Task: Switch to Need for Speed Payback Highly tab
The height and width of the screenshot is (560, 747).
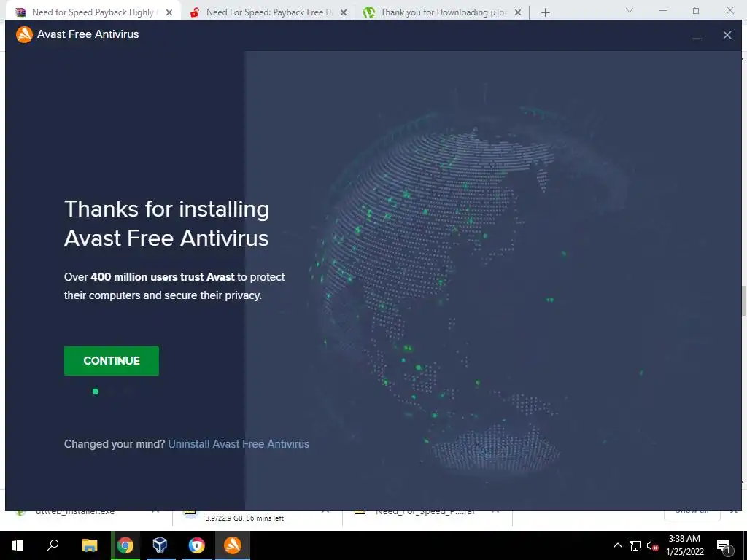Action: (x=93, y=12)
